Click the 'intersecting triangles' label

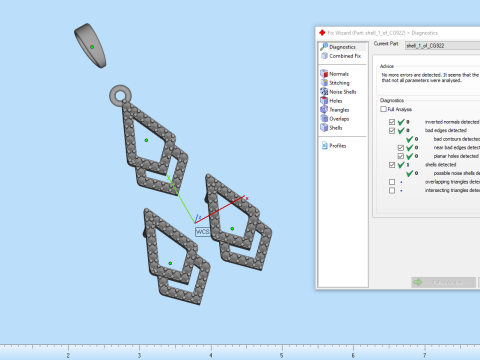coord(452,190)
